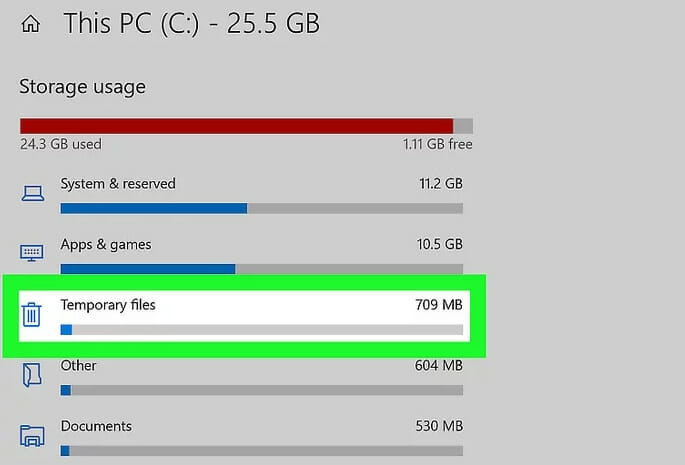Click the Temporary files trash icon
This screenshot has width=685, height=465.
coord(31,314)
